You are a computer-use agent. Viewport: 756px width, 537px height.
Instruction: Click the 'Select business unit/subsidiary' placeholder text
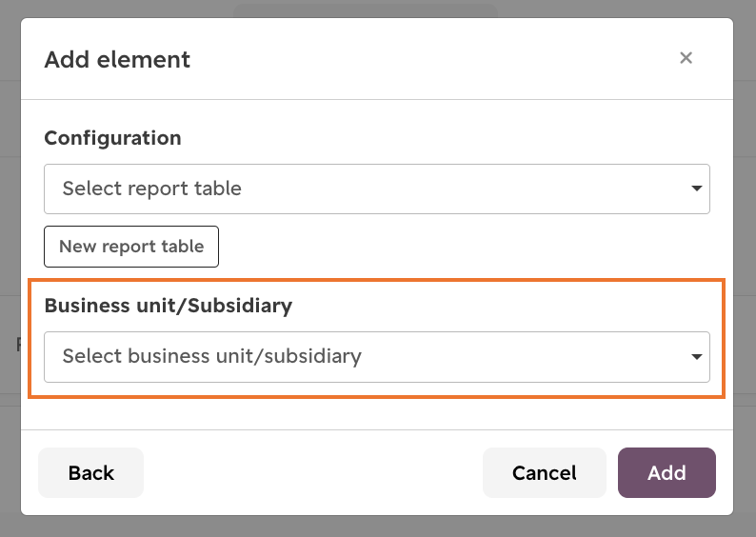(212, 356)
